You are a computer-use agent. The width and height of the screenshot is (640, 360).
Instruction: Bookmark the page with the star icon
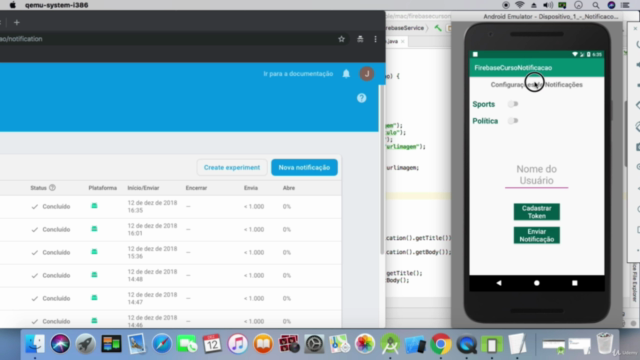pos(342,39)
